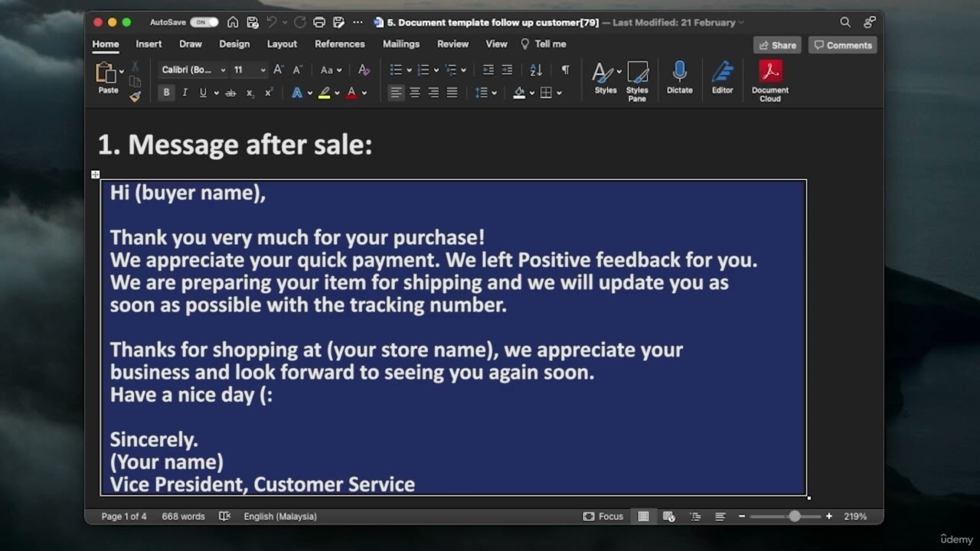The height and width of the screenshot is (551, 980).
Task: Open the Insert tab
Action: click(x=149, y=44)
